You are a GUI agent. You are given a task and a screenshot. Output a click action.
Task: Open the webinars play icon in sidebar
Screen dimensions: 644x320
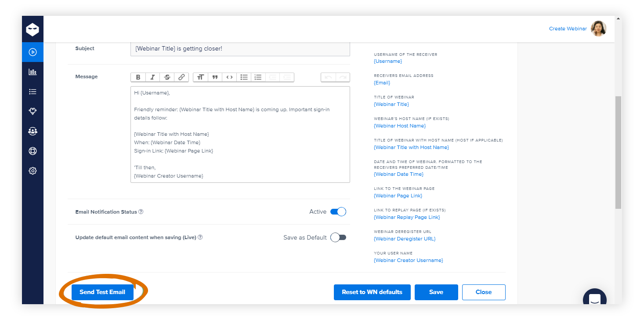[33, 52]
